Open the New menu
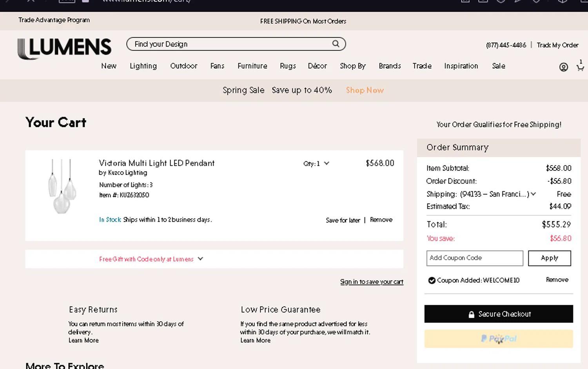The image size is (588, 369). click(109, 66)
